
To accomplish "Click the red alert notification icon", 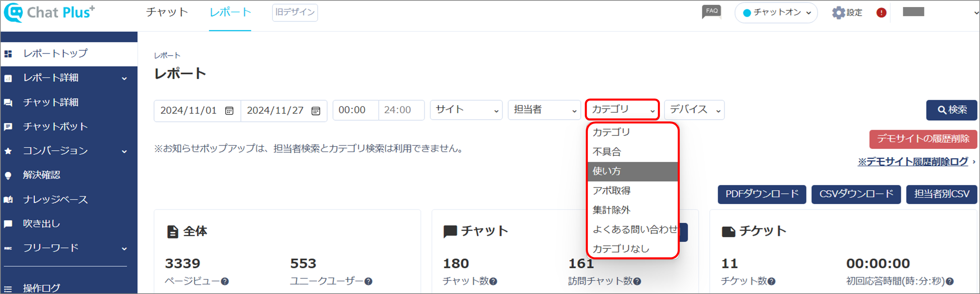I will pyautogui.click(x=881, y=12).
